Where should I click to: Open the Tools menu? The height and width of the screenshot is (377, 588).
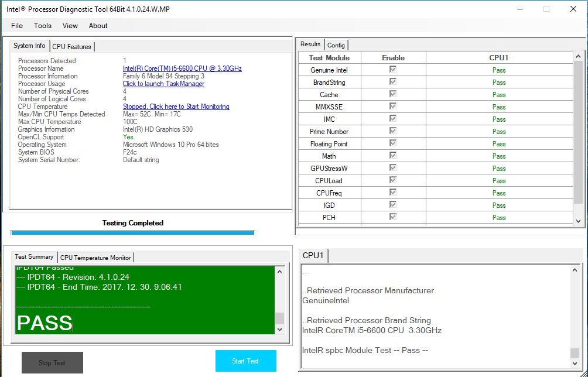click(x=42, y=26)
